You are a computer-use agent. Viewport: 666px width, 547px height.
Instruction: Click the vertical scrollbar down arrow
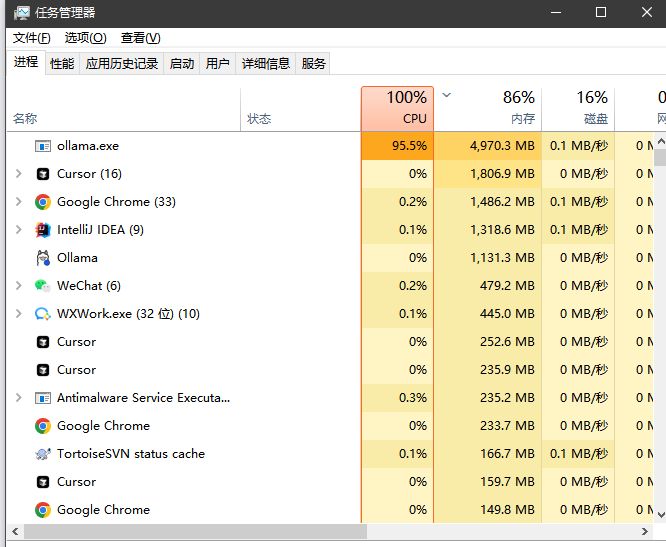pyautogui.click(x=660, y=515)
